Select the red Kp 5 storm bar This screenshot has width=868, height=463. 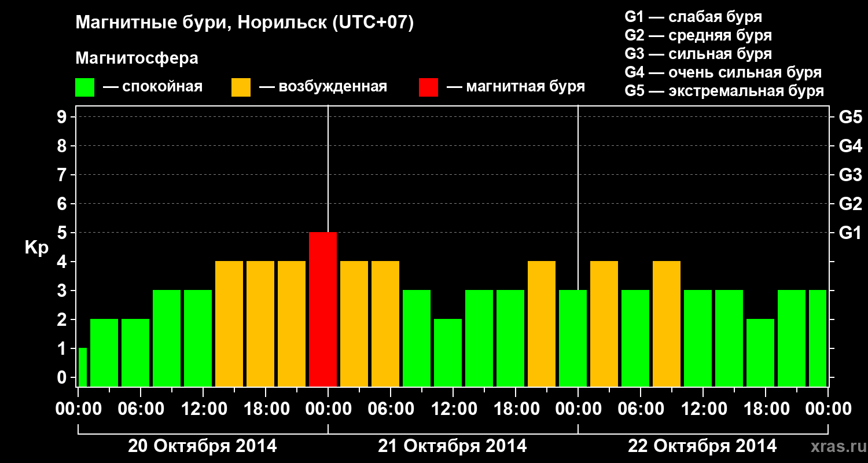pyautogui.click(x=323, y=309)
